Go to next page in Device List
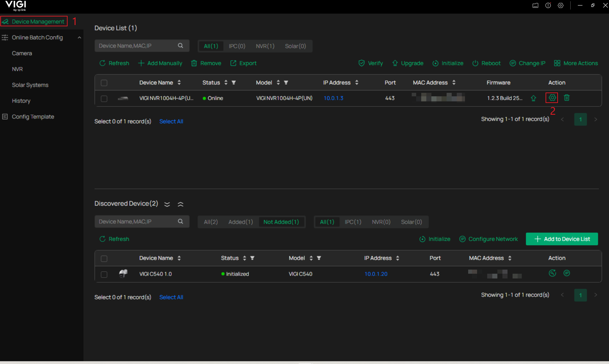The width and height of the screenshot is (609, 364). (595, 119)
